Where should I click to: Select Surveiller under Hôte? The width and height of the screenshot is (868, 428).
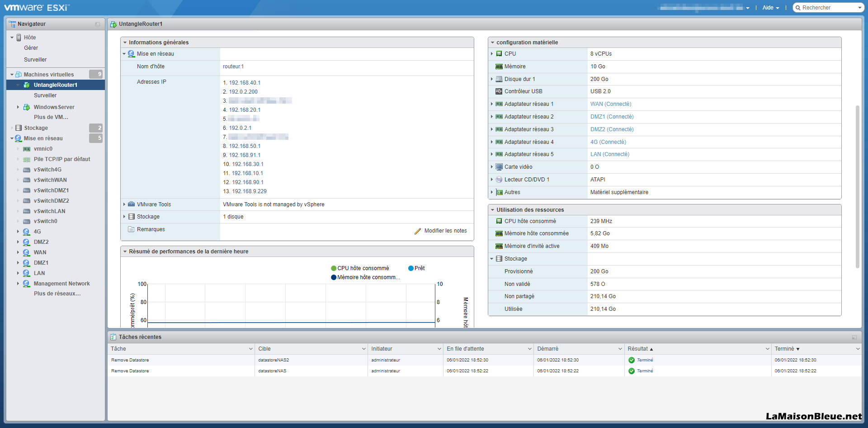click(x=35, y=60)
